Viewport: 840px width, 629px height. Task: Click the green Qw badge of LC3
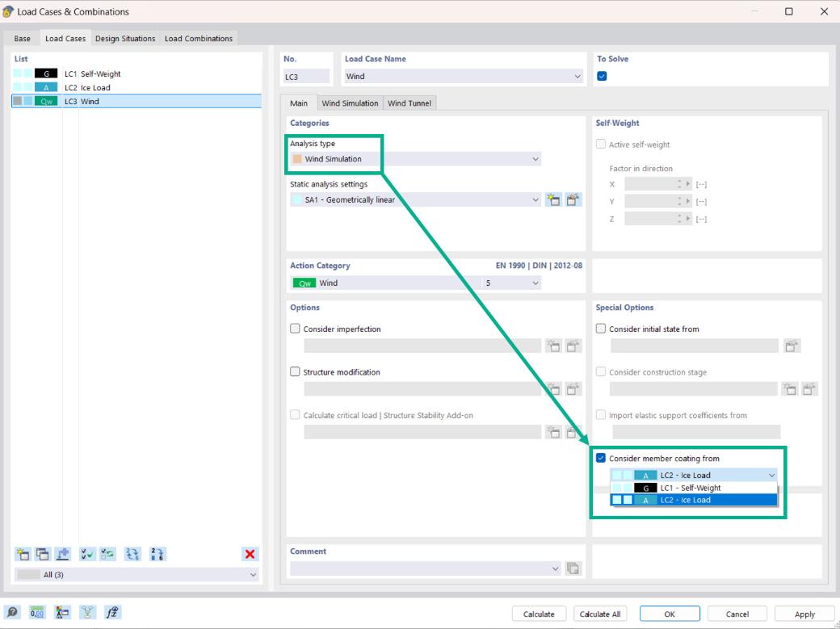point(46,101)
